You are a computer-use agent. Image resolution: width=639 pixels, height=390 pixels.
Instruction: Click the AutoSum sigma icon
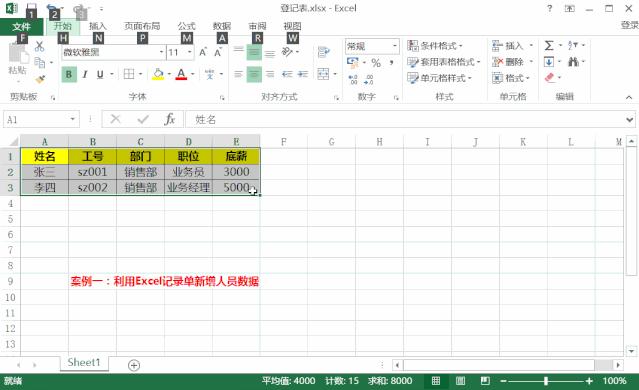pos(549,46)
